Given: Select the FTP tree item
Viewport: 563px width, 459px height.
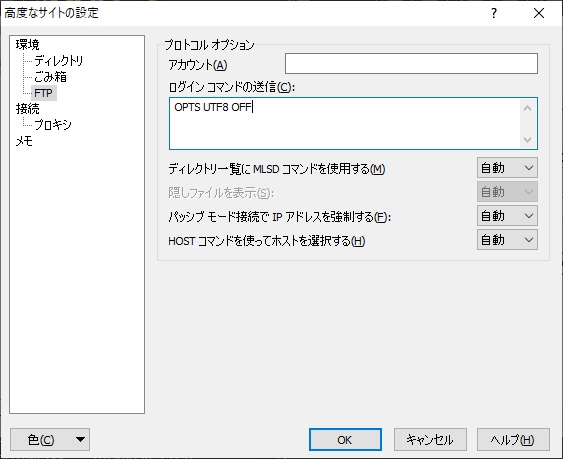Looking at the screenshot, I should [43, 93].
